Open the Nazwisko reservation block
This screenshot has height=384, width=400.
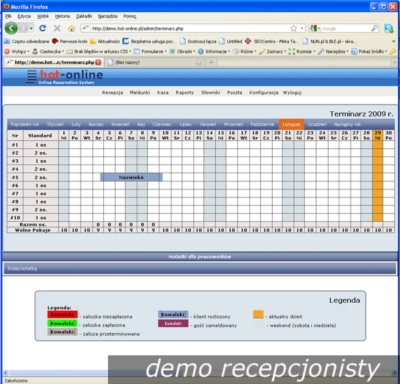tap(131, 177)
